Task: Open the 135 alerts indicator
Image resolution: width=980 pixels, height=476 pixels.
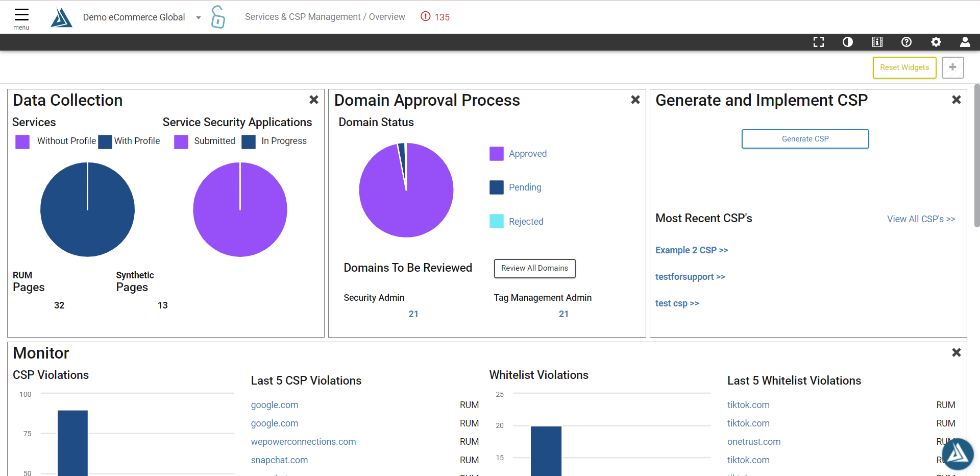Action: click(x=435, y=17)
